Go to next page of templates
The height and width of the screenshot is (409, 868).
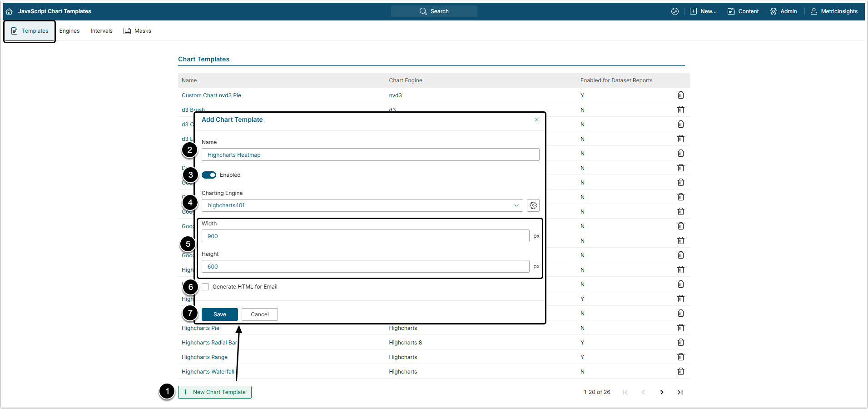tap(661, 392)
